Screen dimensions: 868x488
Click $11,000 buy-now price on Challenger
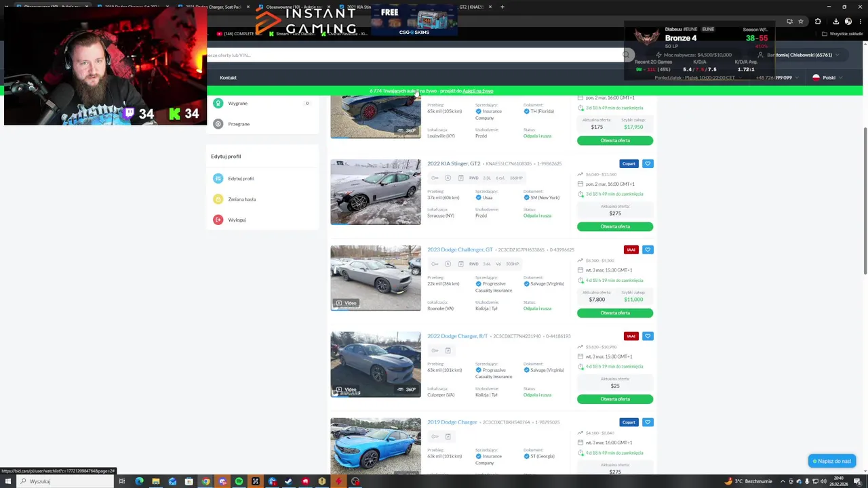click(633, 299)
